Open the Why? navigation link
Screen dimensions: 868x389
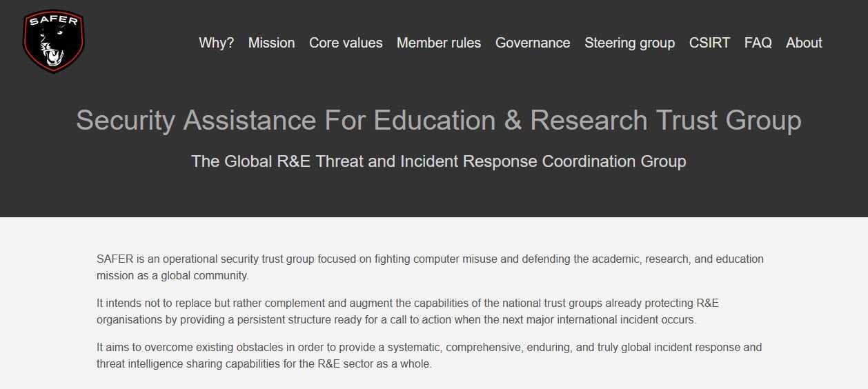point(217,43)
